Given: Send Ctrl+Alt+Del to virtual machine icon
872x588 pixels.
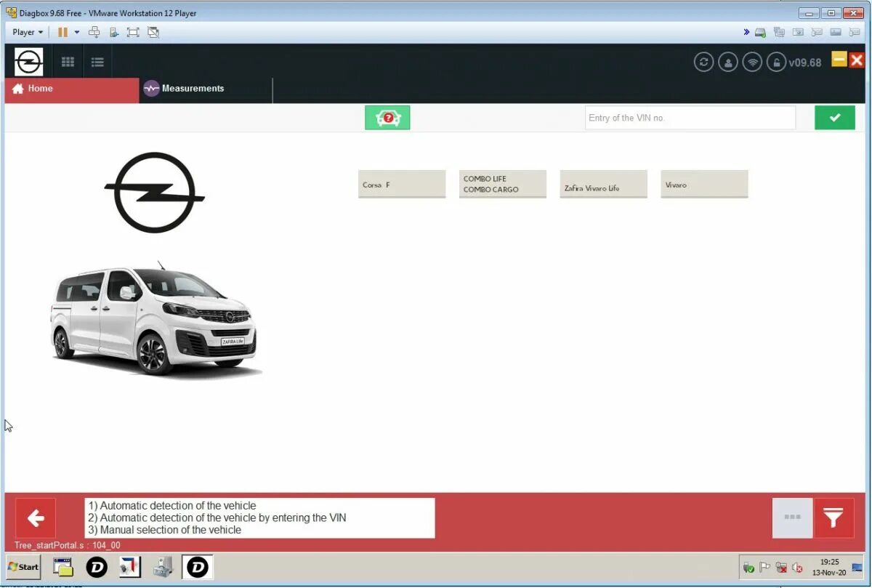Looking at the screenshot, I should point(94,32).
